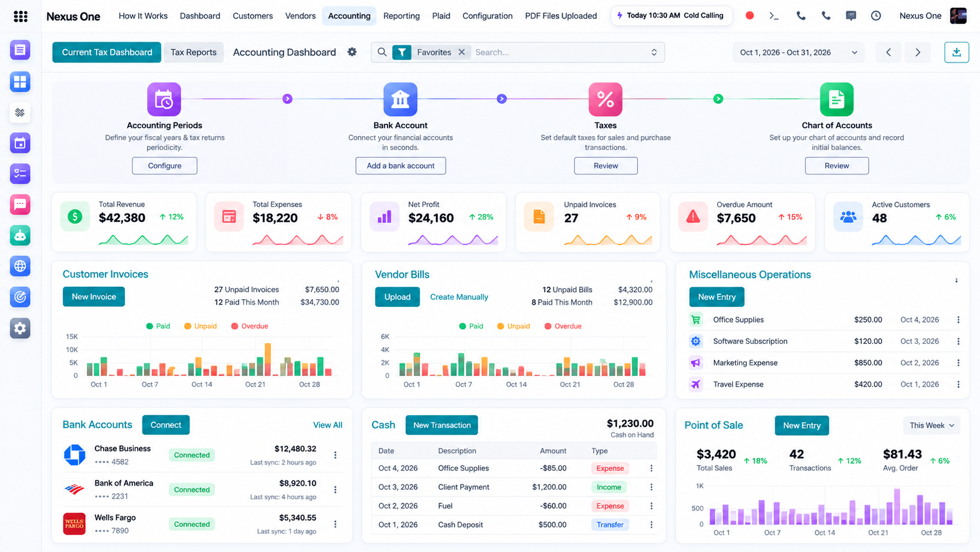
Task: Go to previous period arrow
Action: 888,52
